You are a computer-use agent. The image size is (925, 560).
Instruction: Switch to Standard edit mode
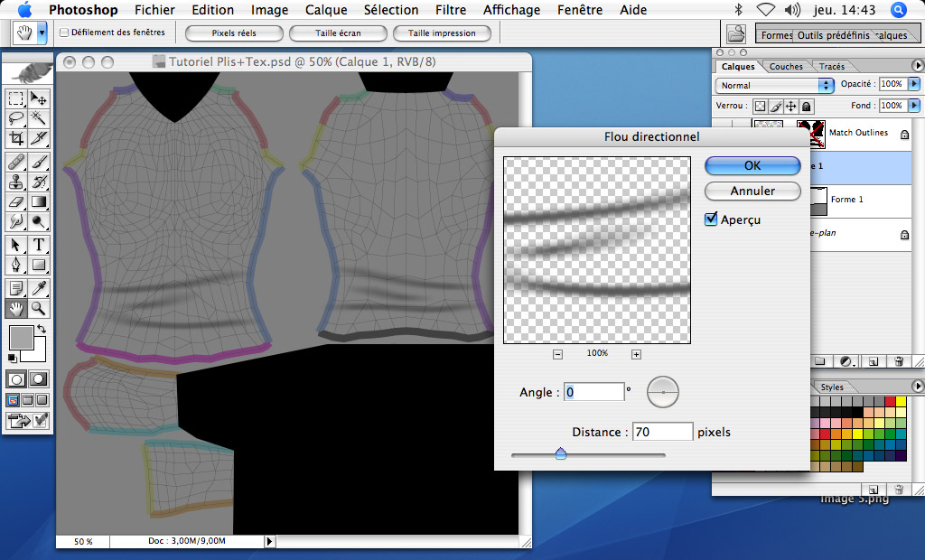point(16,379)
